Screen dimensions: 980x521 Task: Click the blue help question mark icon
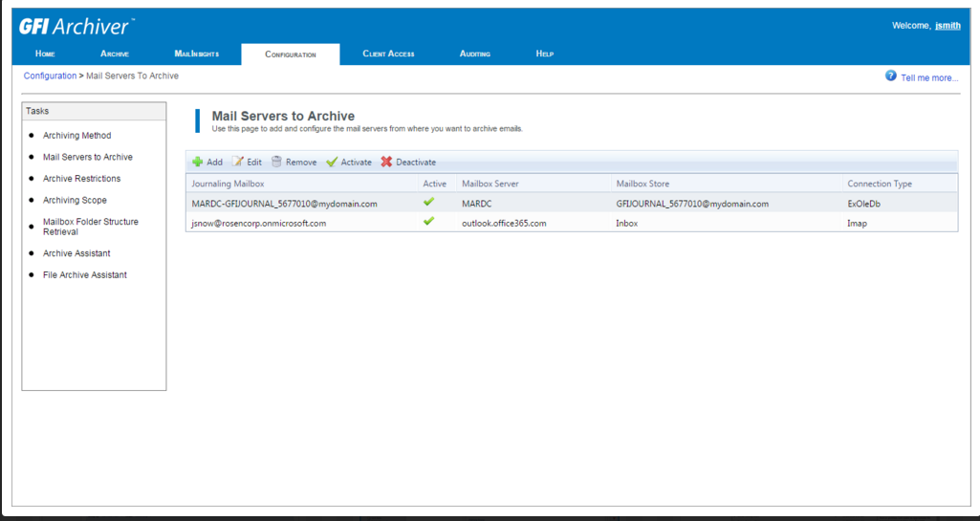pyautogui.click(x=891, y=76)
